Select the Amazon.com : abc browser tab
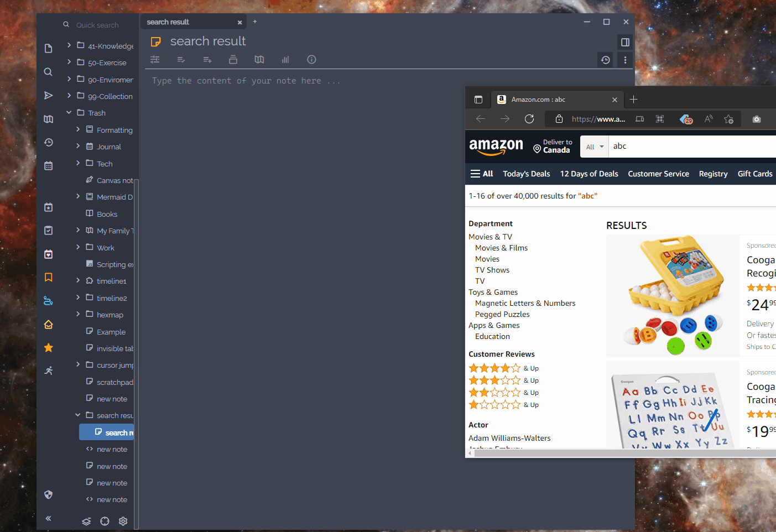776x532 pixels. coord(557,100)
